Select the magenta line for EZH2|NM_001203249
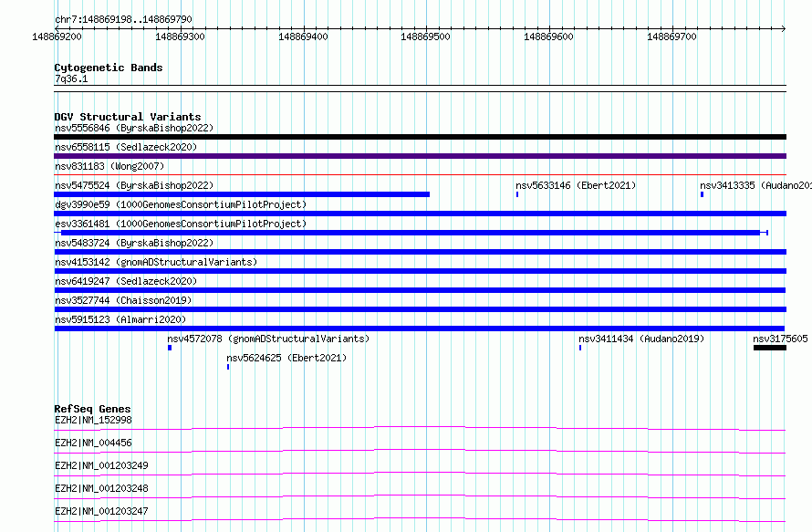The height and width of the screenshot is (532, 812). (420, 474)
